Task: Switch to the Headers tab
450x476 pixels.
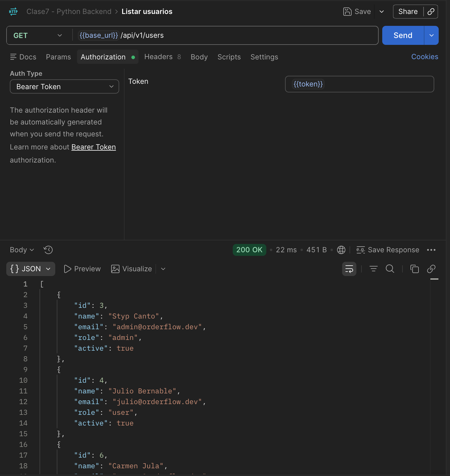Action: click(163, 57)
